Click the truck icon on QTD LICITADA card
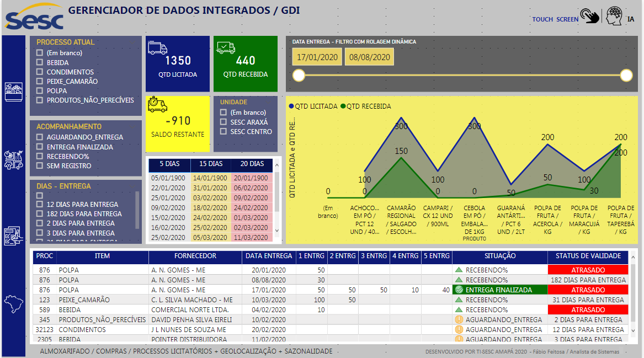Screen dimensions: 644x358 coord(157,47)
